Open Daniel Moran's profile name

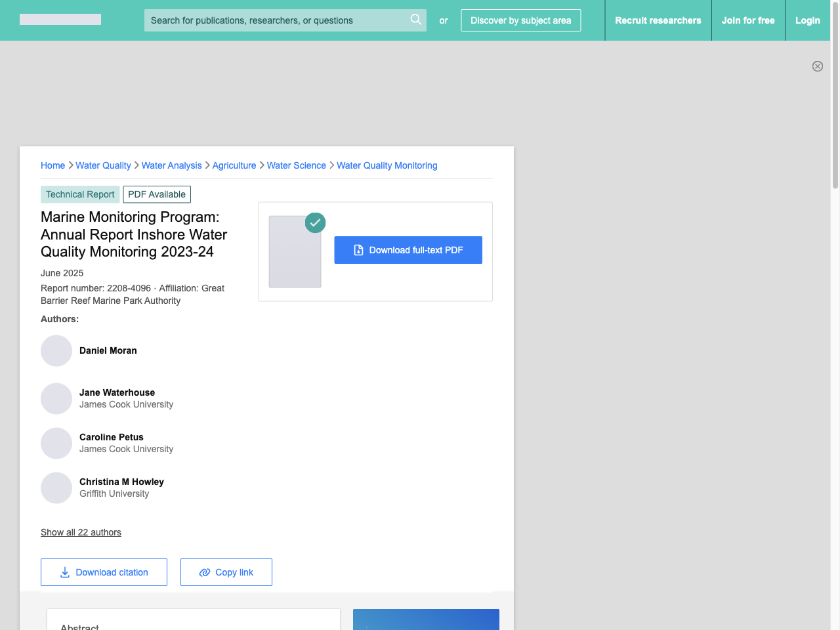[108, 350]
